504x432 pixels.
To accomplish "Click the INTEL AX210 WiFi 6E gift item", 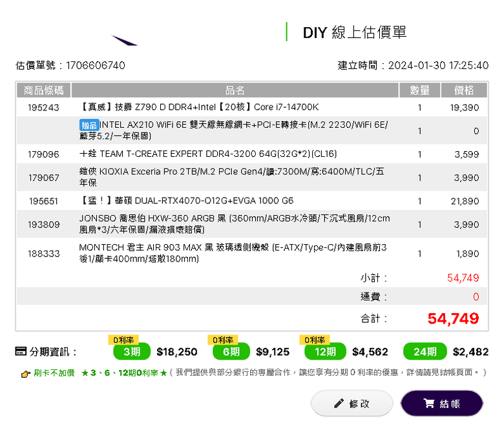I will tap(234, 130).
